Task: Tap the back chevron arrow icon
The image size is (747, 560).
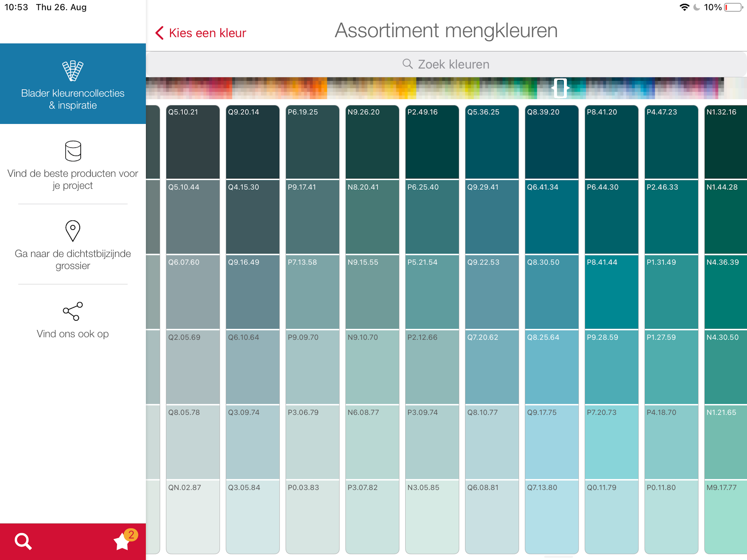Action: coord(159,33)
